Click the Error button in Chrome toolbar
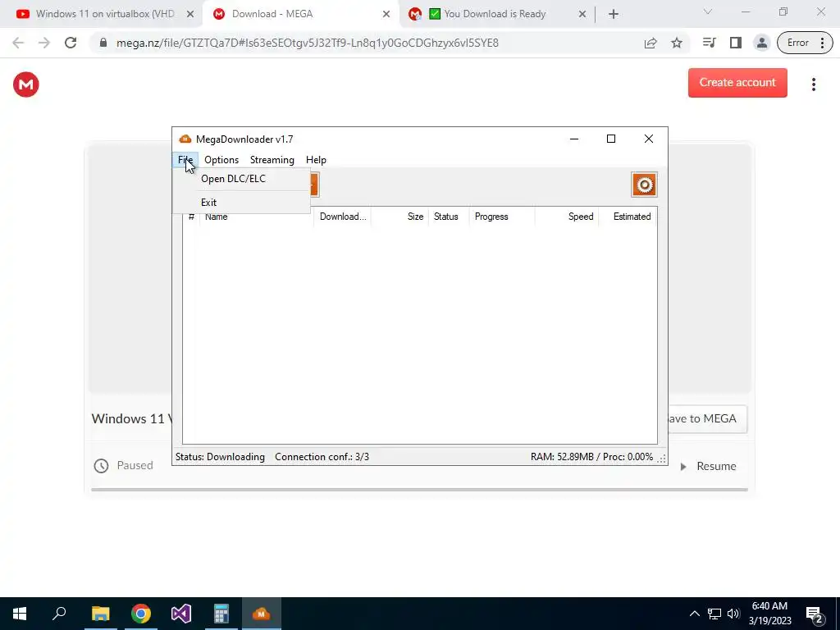The image size is (840, 630). [805, 43]
